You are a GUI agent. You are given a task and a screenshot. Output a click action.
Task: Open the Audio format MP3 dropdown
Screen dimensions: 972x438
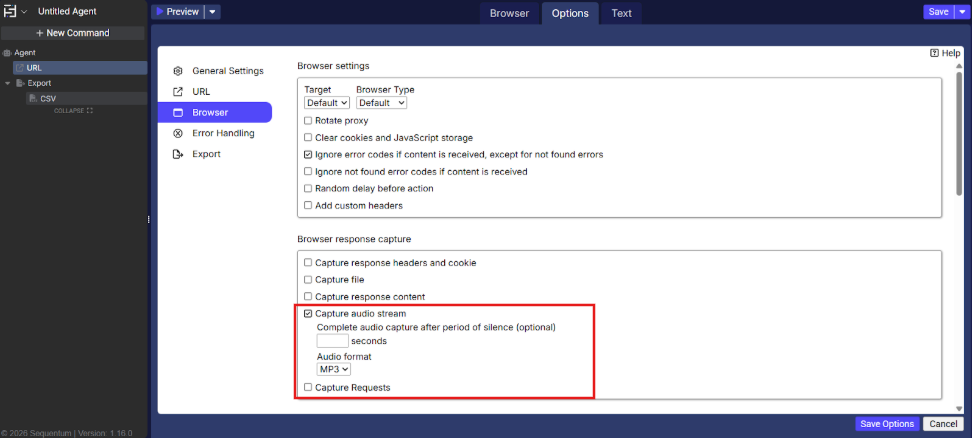tap(333, 369)
